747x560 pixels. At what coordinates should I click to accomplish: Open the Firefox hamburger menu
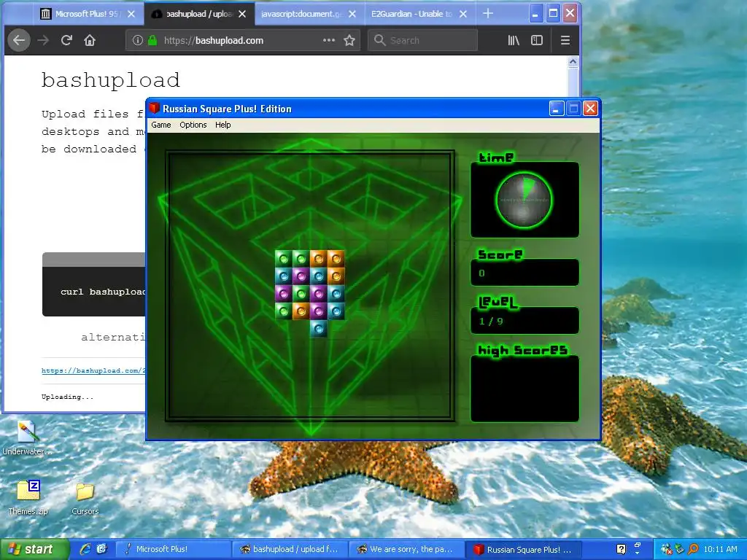tap(565, 41)
